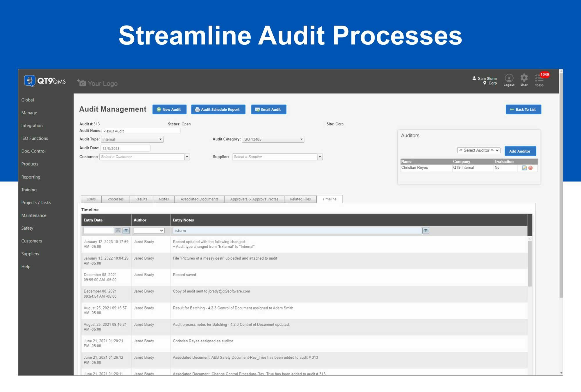Open the Audit Type dropdown
This screenshot has width=581, height=392.
click(132, 139)
